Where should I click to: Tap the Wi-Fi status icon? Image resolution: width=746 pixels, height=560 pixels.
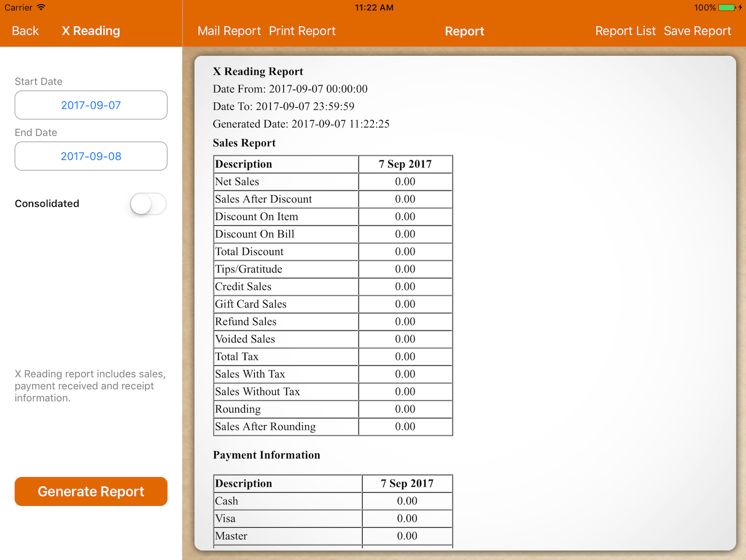click(x=41, y=7)
